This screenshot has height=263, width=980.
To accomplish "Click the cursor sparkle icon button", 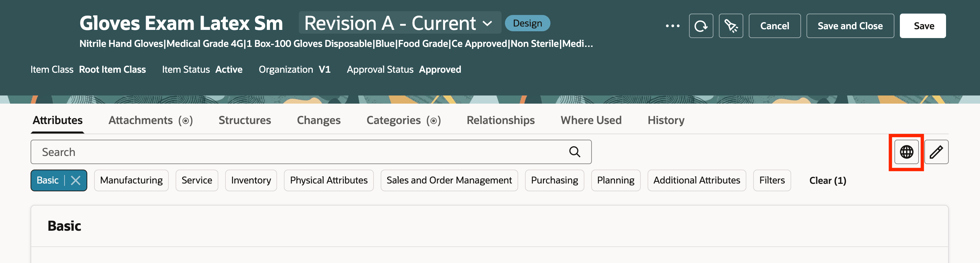I will click(x=731, y=26).
